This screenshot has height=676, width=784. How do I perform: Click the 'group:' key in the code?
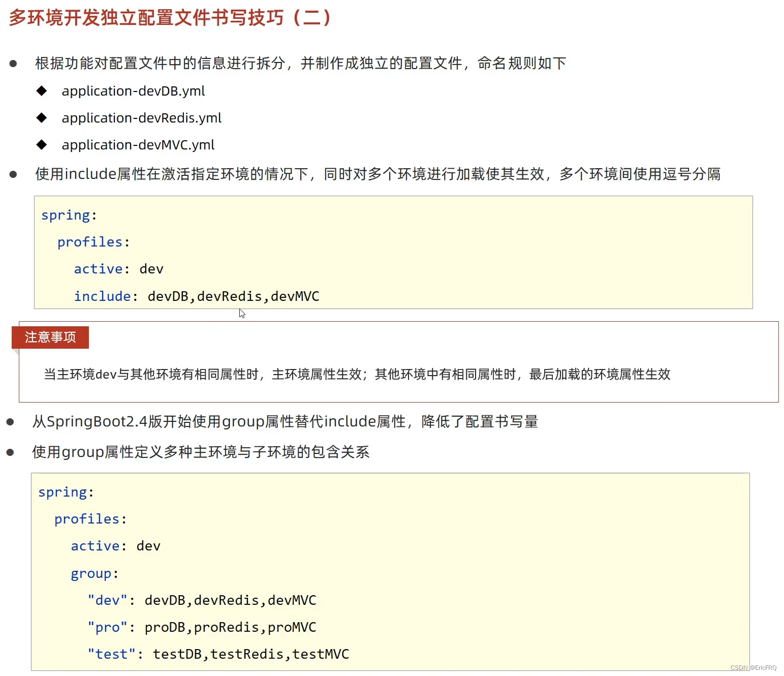tap(95, 574)
